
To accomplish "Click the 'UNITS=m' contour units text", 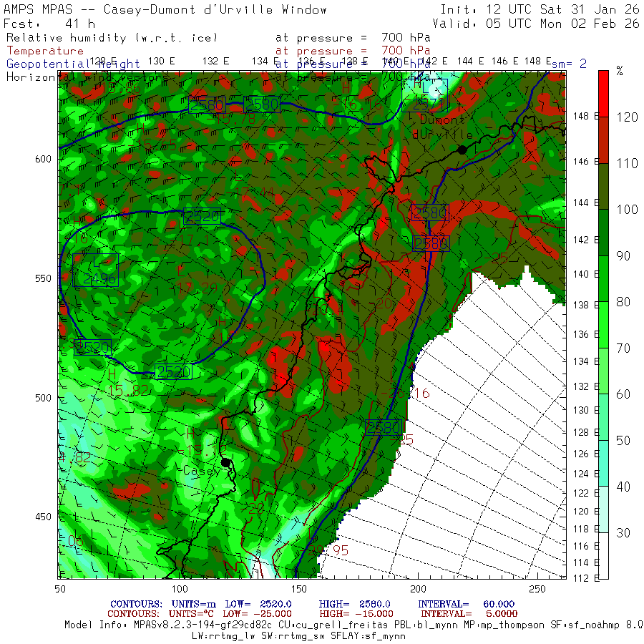I will click(x=193, y=604).
